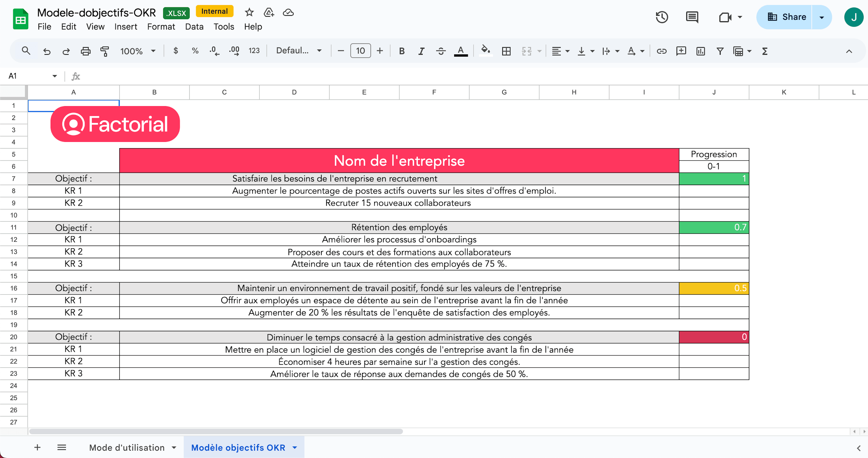The width and height of the screenshot is (868, 458).
Task: Open the functions sigma menu
Action: point(765,51)
